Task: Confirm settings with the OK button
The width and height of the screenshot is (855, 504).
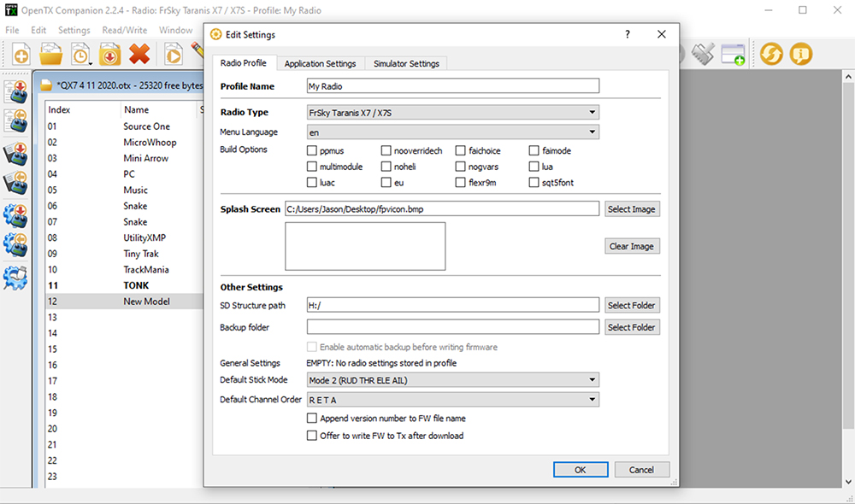Action: 581,470
